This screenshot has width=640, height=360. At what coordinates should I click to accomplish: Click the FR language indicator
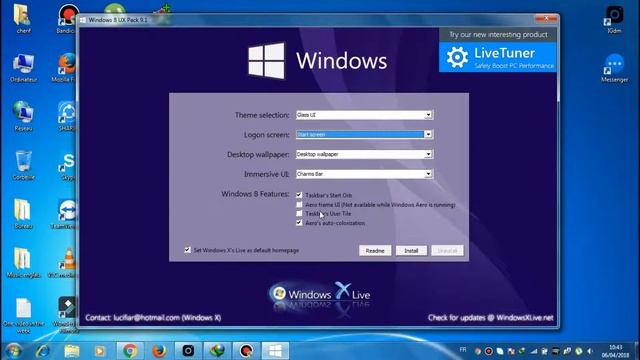(463, 349)
